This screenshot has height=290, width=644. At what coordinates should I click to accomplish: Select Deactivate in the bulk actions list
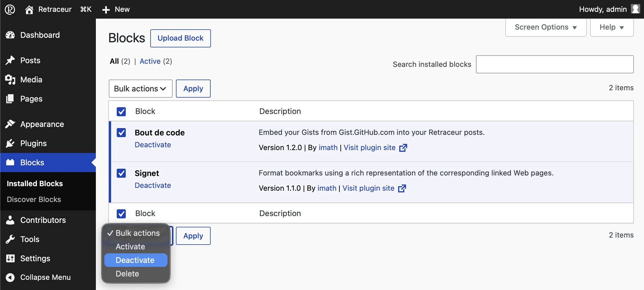click(136, 260)
